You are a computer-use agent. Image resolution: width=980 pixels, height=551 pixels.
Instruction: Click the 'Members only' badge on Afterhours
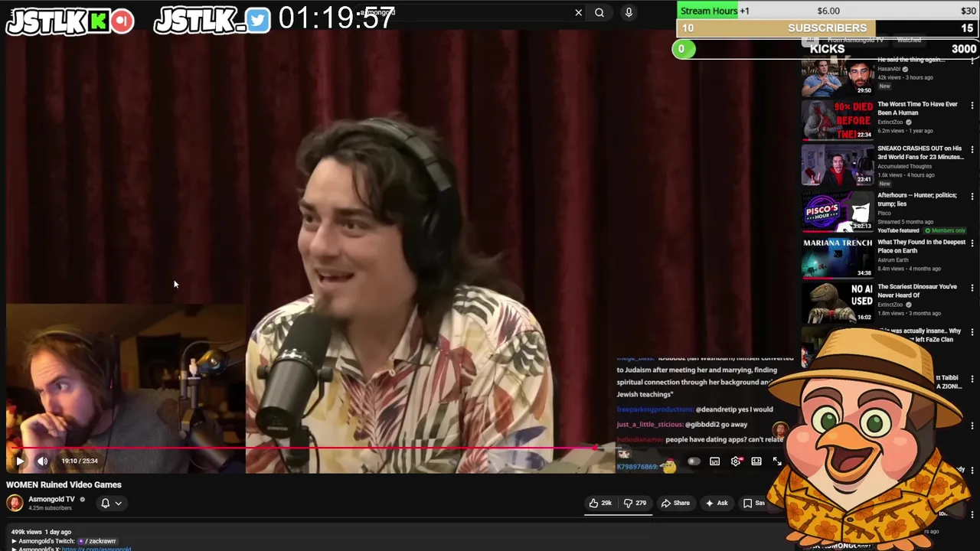(946, 230)
